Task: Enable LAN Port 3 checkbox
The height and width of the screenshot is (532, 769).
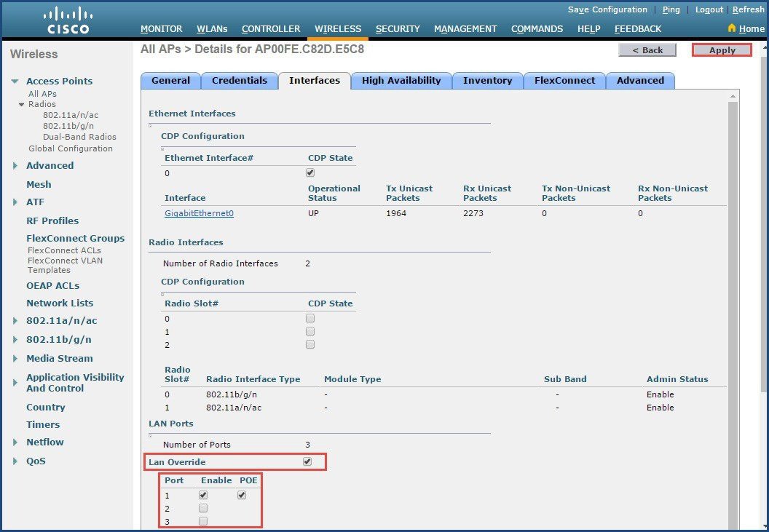Action: [x=203, y=521]
